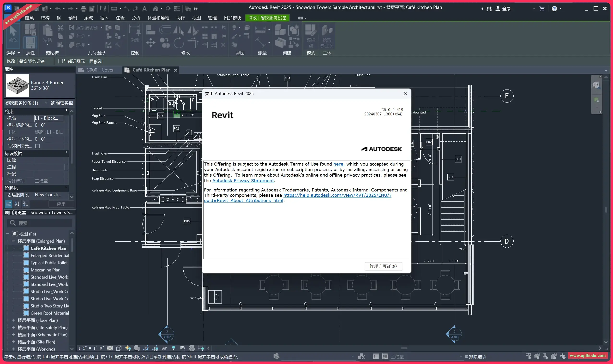
Task: Select the Rotate tool in the ribbon
Action: pos(179,43)
